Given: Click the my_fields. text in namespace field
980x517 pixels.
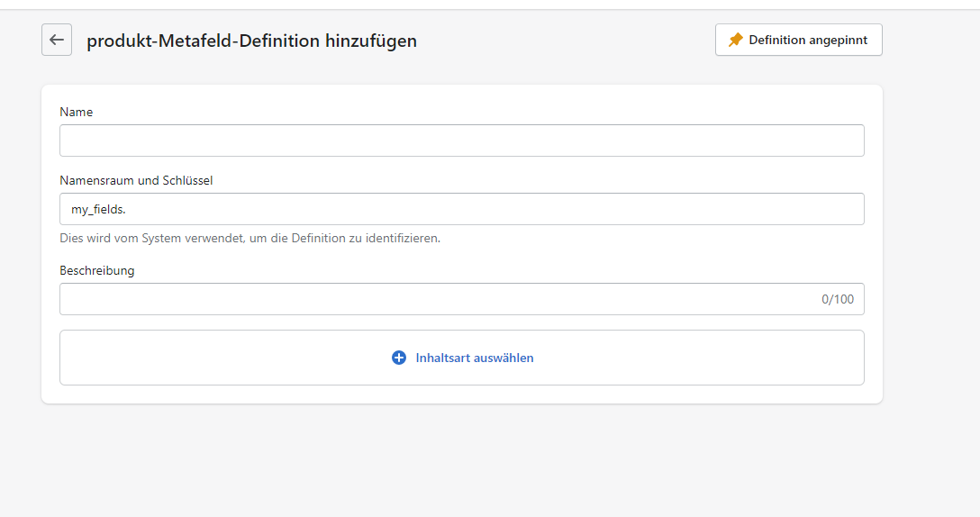Looking at the screenshot, I should point(98,210).
